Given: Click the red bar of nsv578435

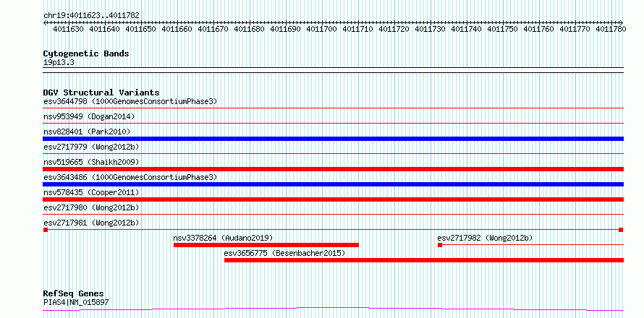Looking at the screenshot, I should (334, 199).
